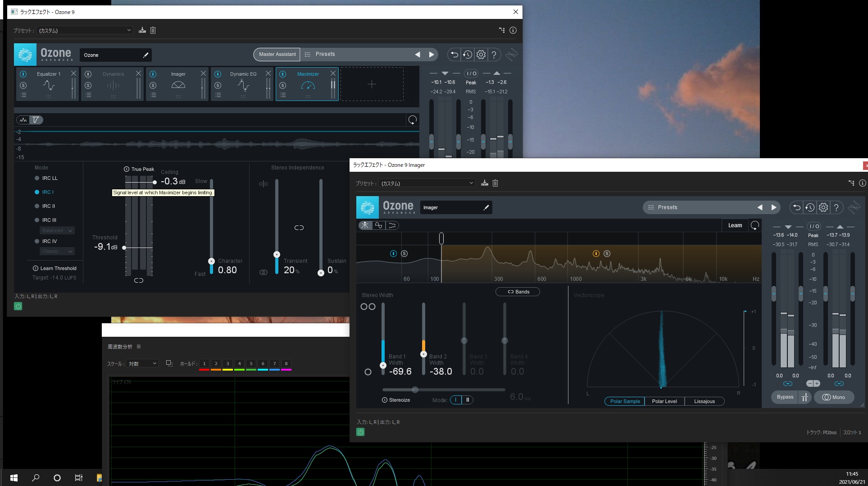Open the help question mark in the Ozone 9 window

(x=494, y=55)
